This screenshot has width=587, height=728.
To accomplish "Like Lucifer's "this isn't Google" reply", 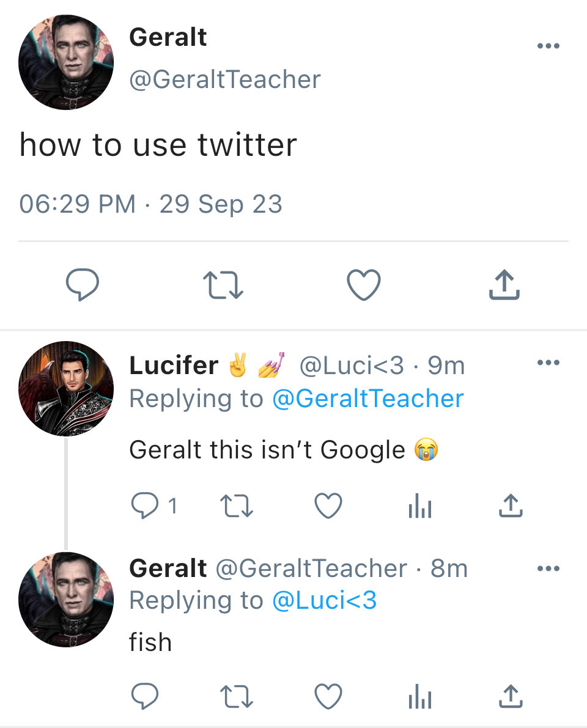I will click(328, 506).
